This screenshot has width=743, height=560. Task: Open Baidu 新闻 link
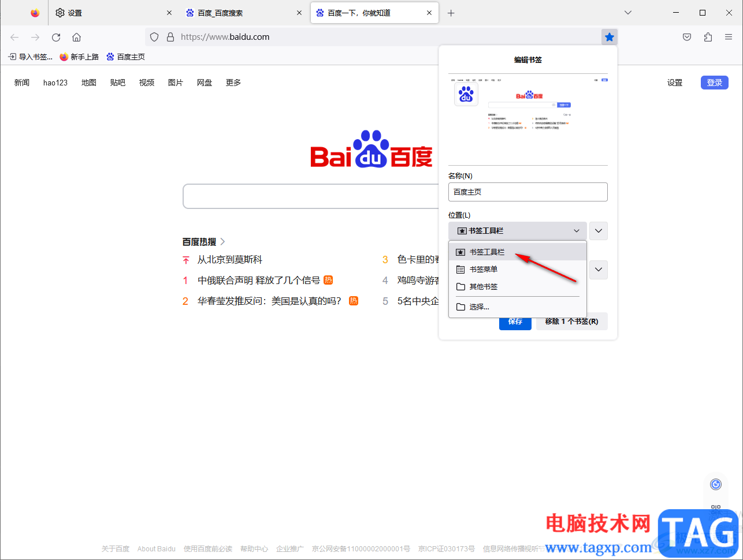22,83
